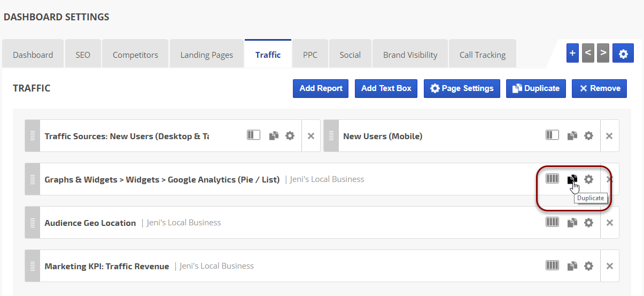Open gear settings for Marketing KPI: Traffic Revenue
Viewport: 644px width, 296px height.
click(588, 266)
